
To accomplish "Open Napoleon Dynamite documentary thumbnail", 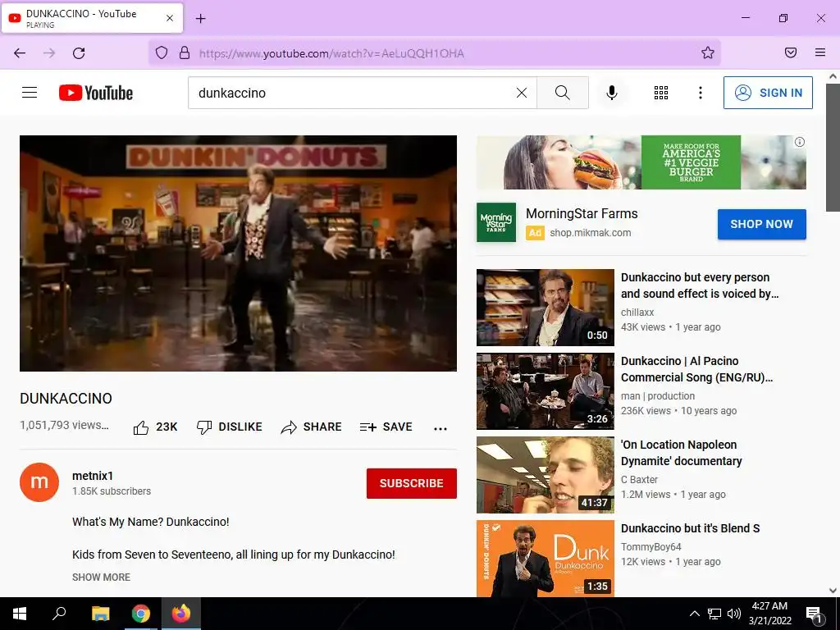I will click(x=546, y=475).
